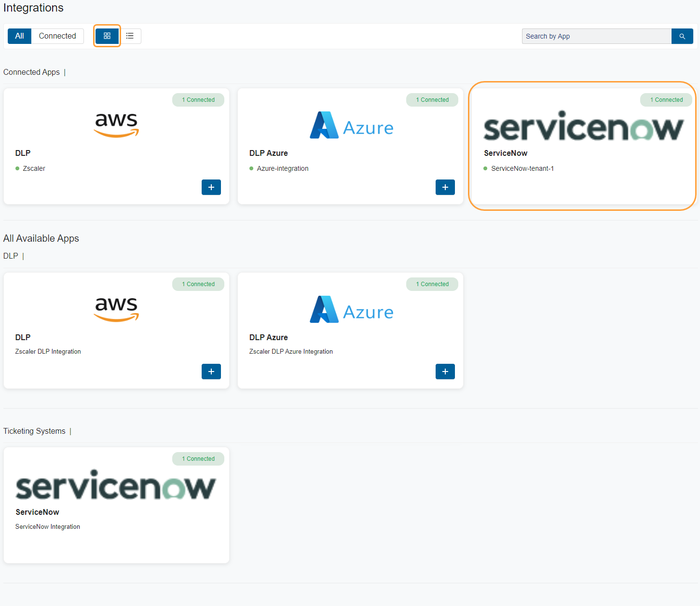
Task: Switch to list view layout
Action: (130, 36)
